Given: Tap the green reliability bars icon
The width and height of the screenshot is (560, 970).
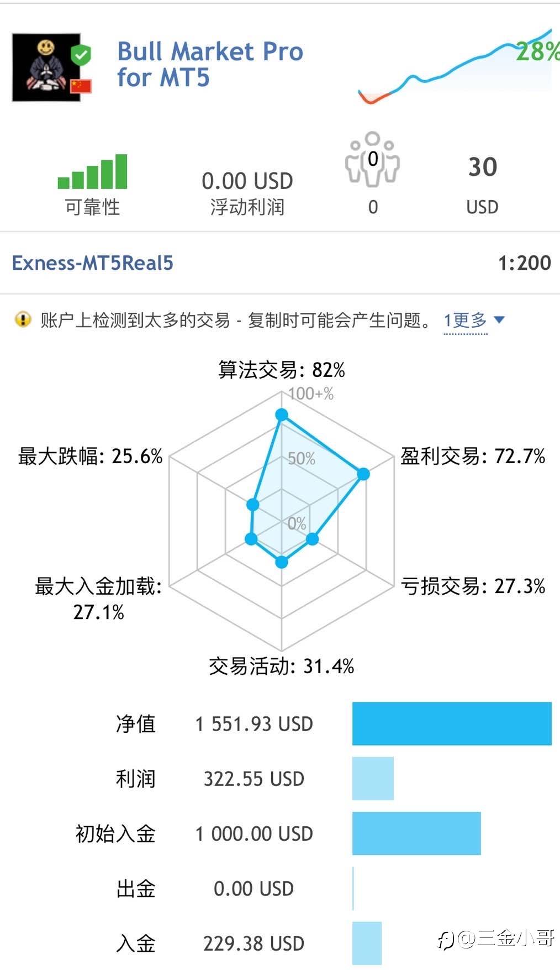Looking at the screenshot, I should pyautogui.click(x=92, y=171).
